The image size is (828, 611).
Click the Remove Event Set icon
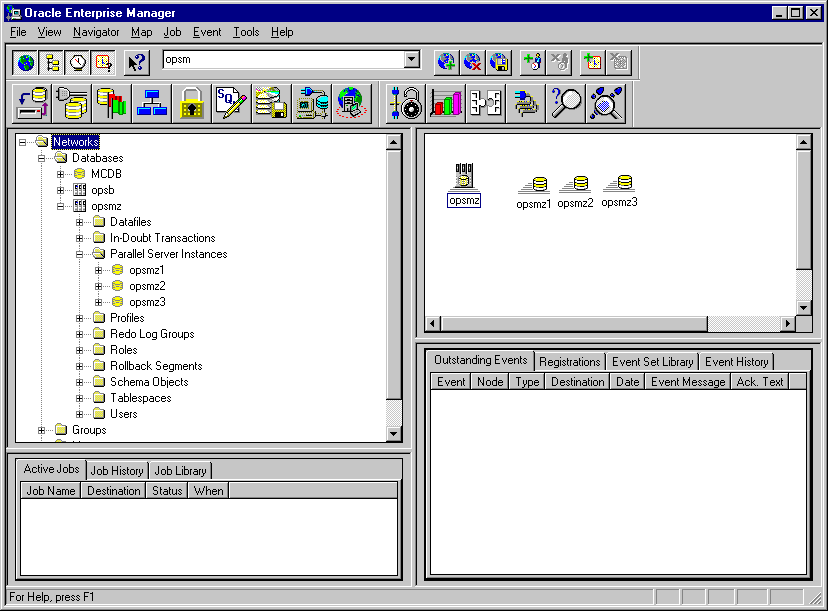[x=619, y=62]
